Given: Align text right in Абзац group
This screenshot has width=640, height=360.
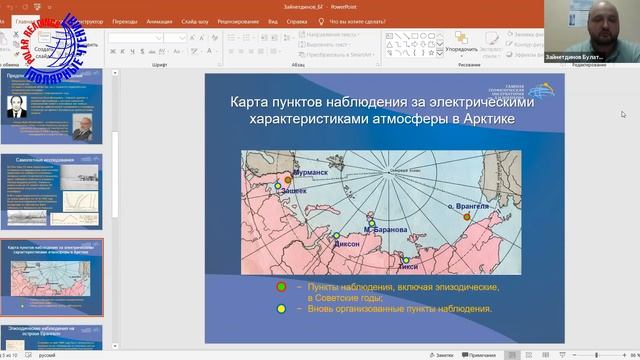Looking at the screenshot, I should [251, 51].
